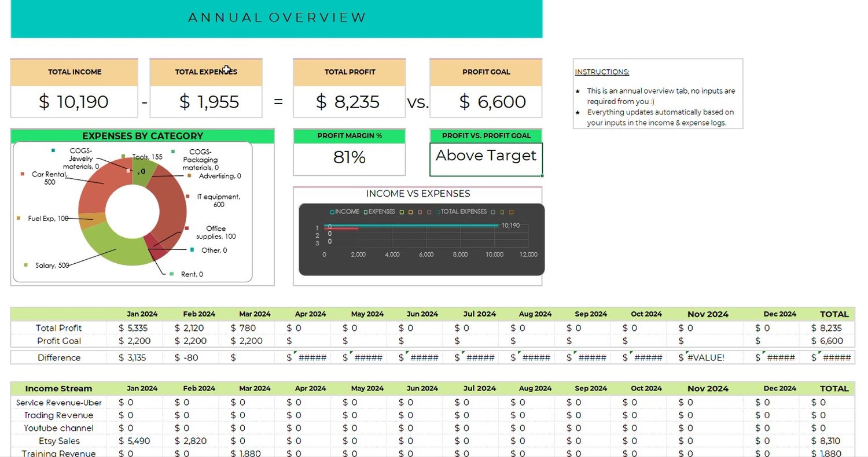Click the COGS-Packaging materials, 0 label
This screenshot has height=457, width=868.
tap(200, 160)
